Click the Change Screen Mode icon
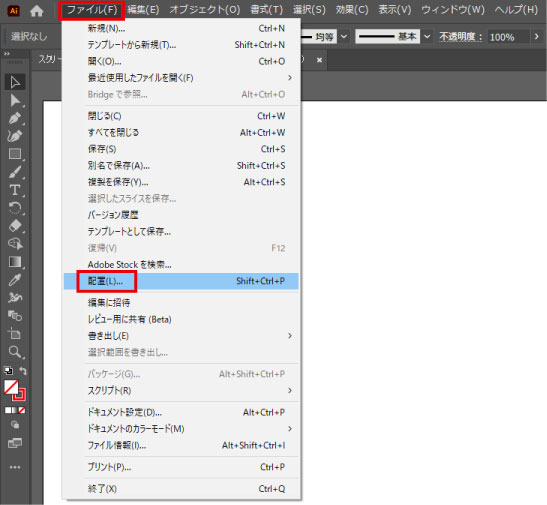 pos(15,443)
